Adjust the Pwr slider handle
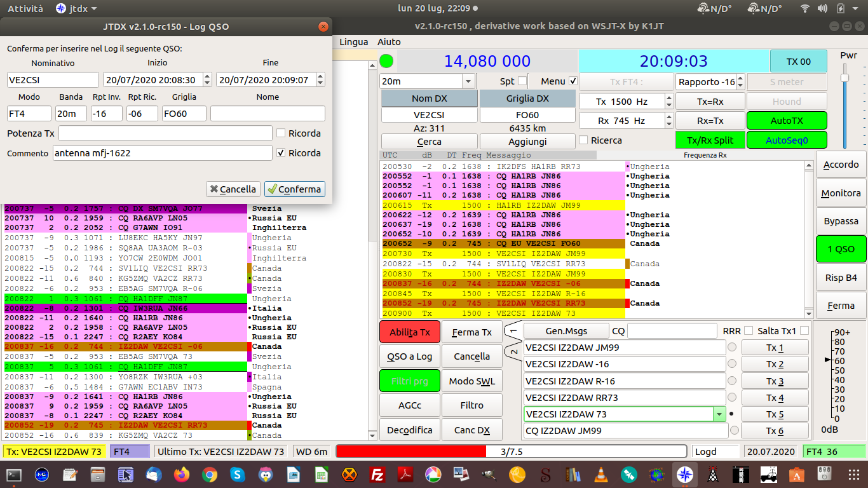 click(x=844, y=78)
